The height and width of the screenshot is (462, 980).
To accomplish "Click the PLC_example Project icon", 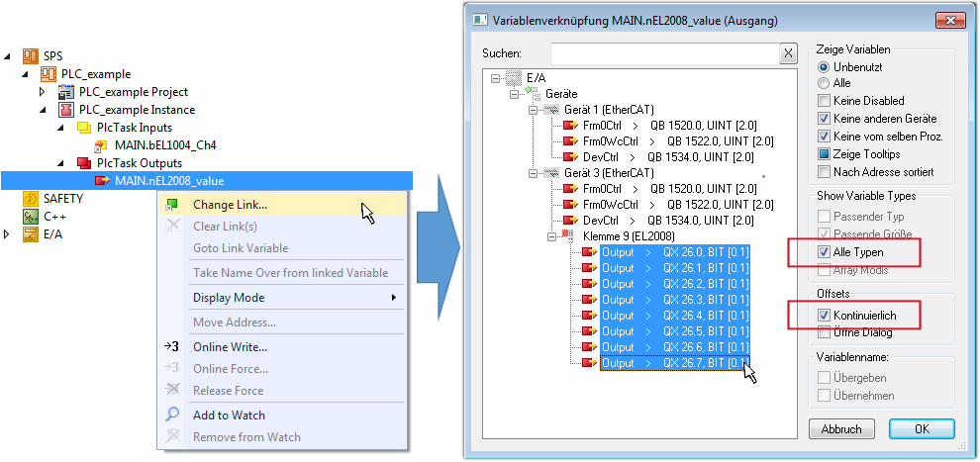I will pos(66,92).
